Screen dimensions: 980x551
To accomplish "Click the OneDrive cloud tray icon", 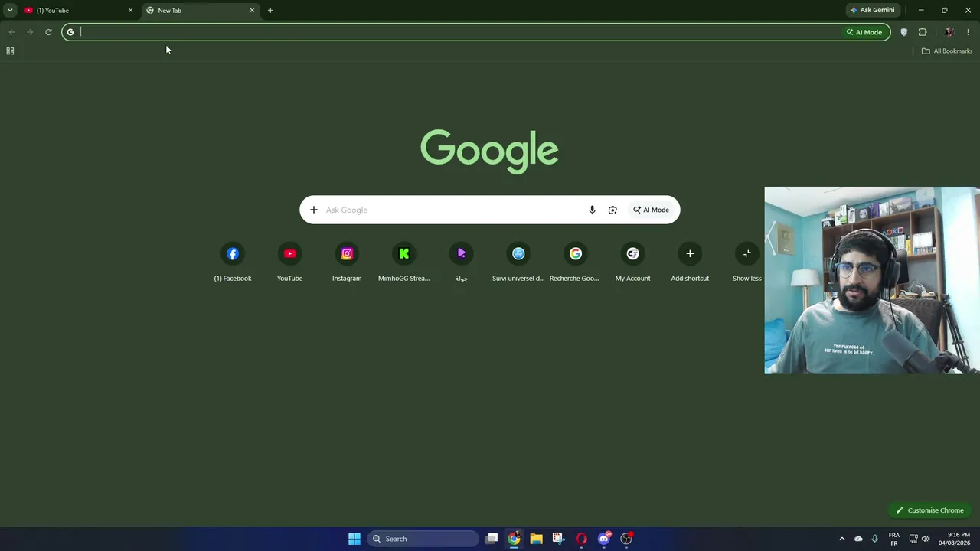I will (x=858, y=539).
